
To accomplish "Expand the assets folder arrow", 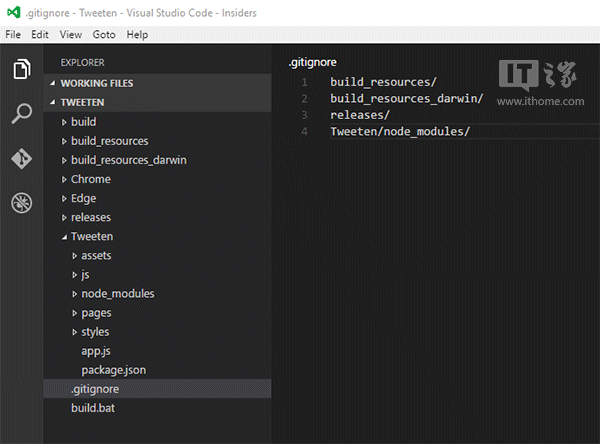I will click(75, 256).
